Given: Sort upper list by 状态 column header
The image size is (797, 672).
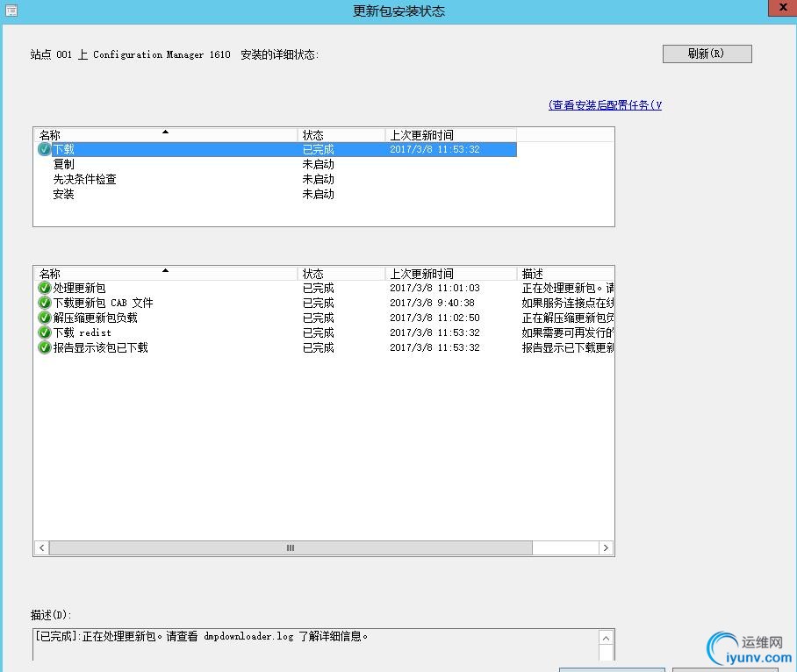Looking at the screenshot, I should click(x=341, y=135).
